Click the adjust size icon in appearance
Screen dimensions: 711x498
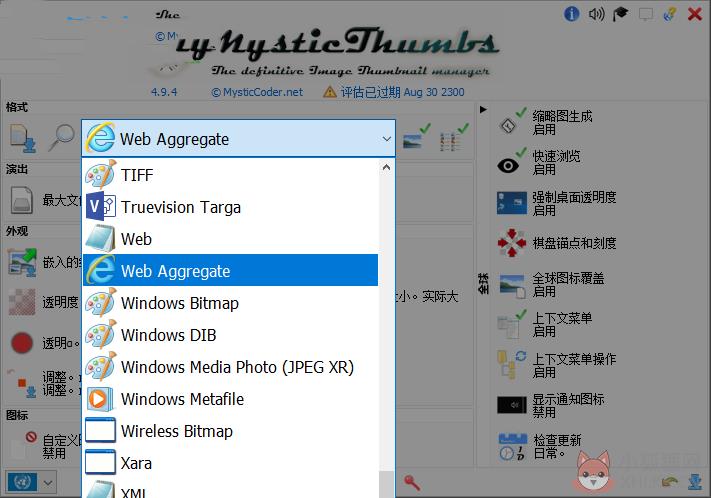click(22, 383)
